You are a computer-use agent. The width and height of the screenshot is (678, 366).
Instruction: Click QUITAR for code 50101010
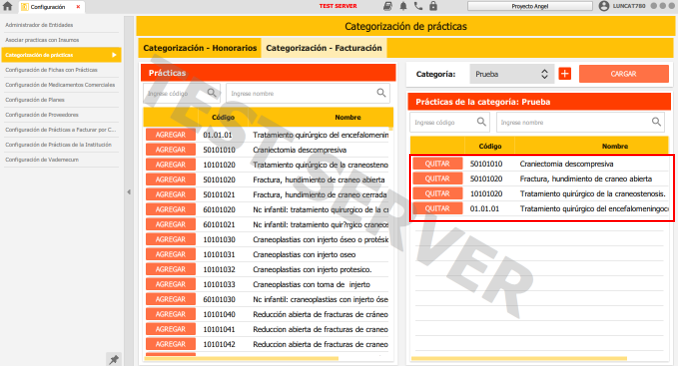tap(438, 164)
